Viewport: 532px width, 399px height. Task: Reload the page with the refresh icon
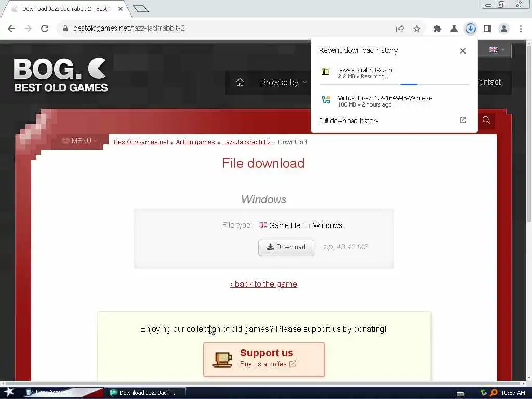[45, 29]
